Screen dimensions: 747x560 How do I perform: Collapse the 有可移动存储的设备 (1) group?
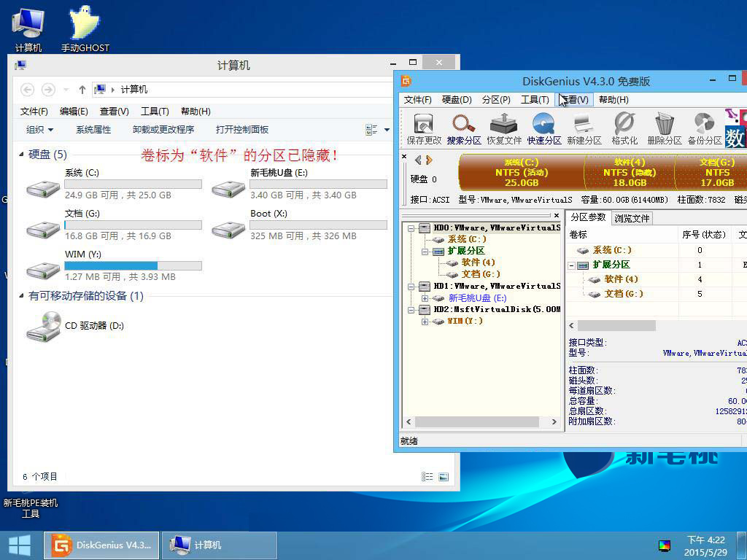click(21, 296)
